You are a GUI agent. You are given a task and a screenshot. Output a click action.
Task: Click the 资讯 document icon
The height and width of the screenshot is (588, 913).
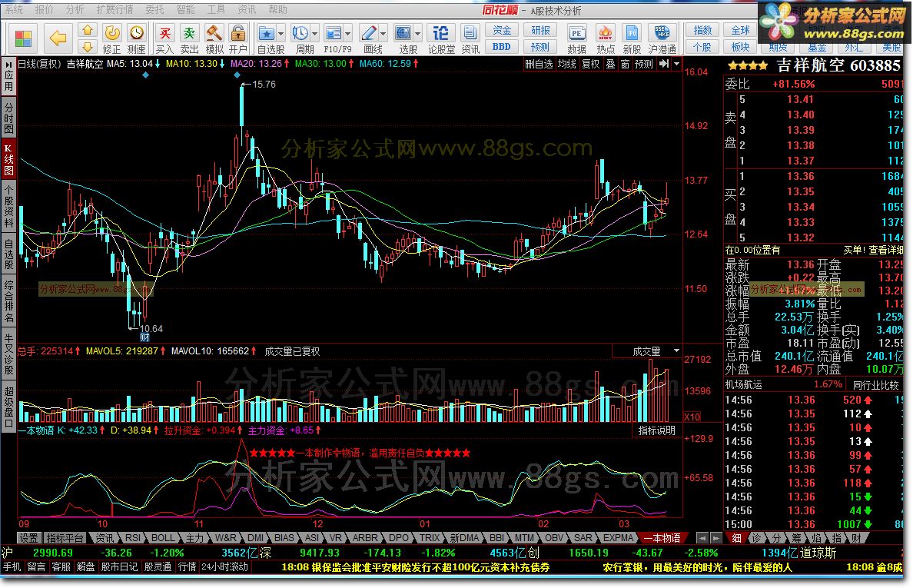pos(470,33)
